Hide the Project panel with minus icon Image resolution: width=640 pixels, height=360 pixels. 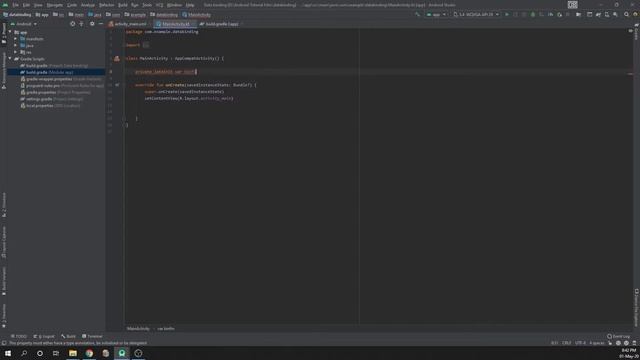(x=101, y=24)
